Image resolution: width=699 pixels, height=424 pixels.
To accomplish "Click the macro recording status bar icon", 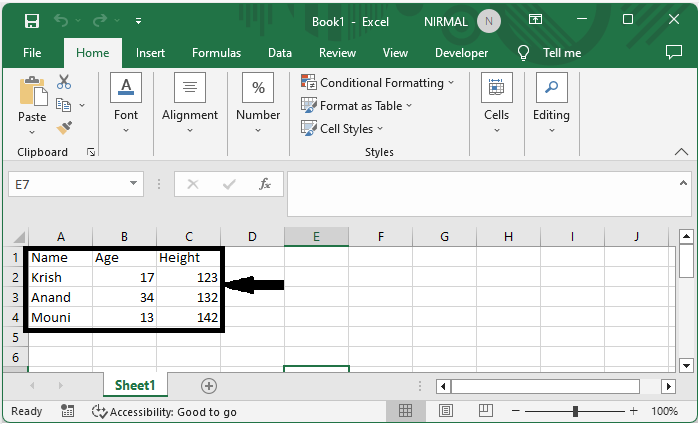I will [x=68, y=411].
